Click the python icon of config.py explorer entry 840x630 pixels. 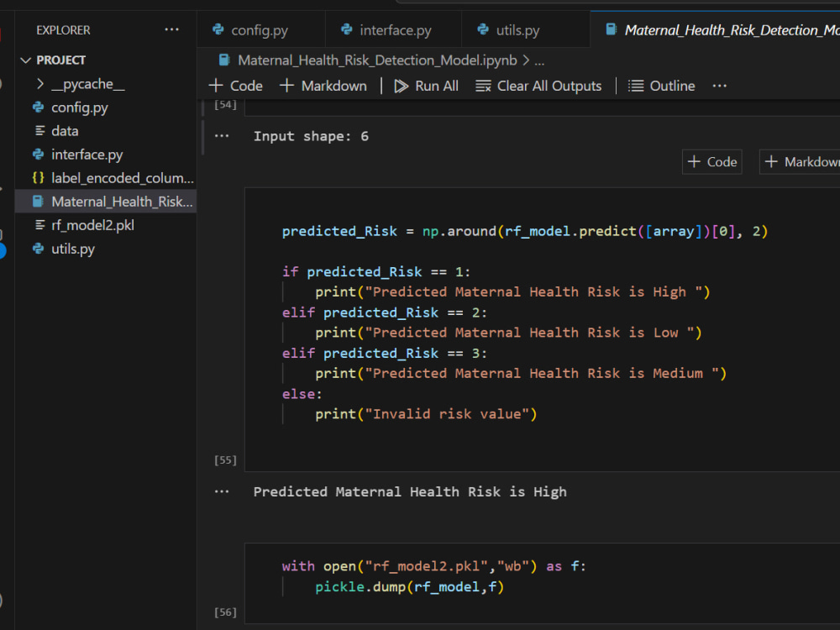click(38, 108)
